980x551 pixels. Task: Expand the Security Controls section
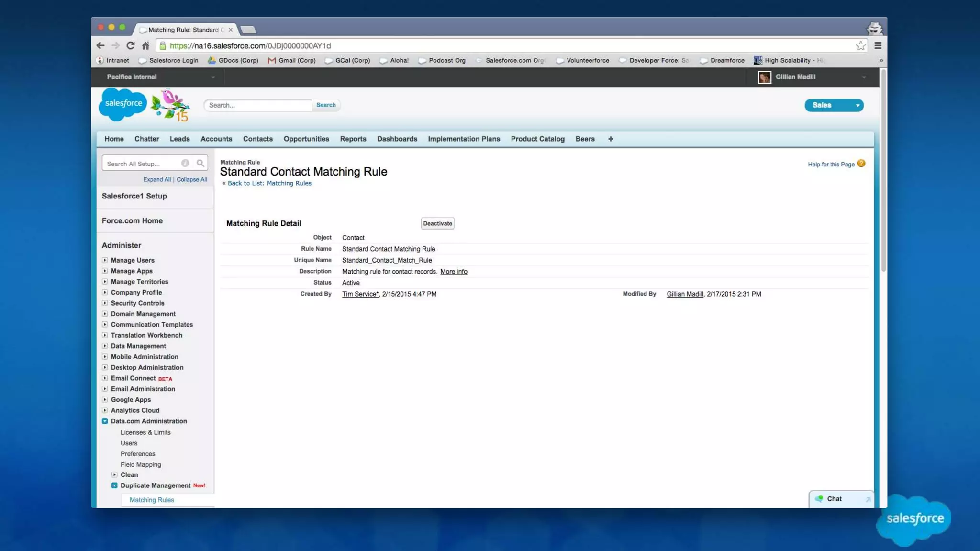point(105,303)
